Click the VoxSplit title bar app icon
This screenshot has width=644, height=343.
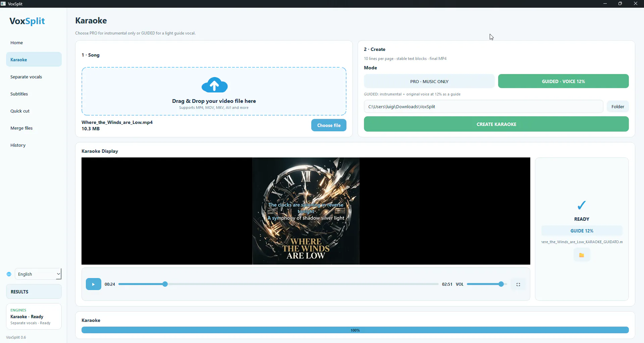tap(3, 4)
